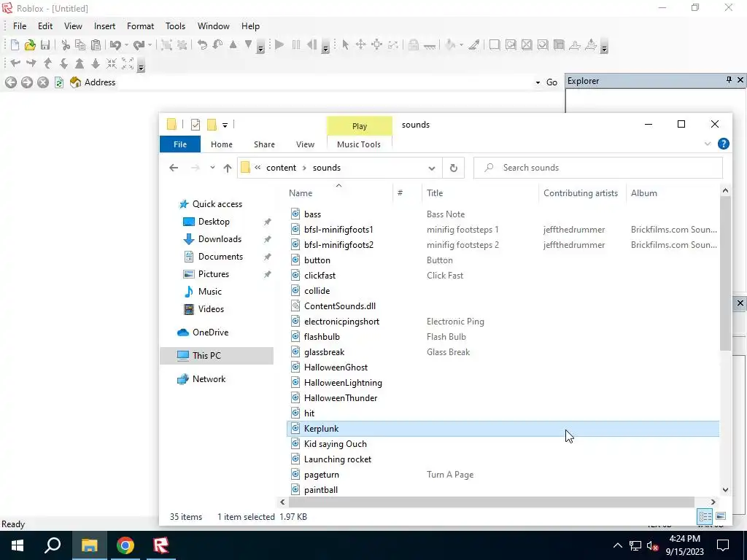Screen dimensions: 747x560
Task: Click the Stop loading circle icon
Action: [43, 82]
